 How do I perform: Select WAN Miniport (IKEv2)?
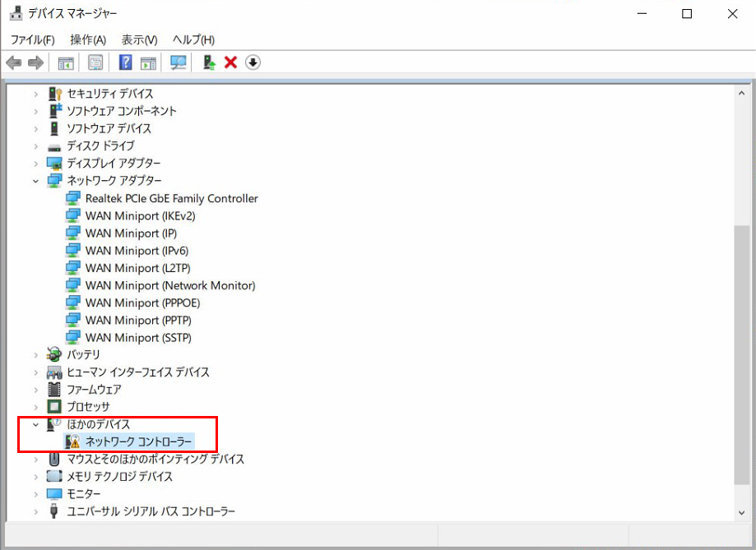tap(141, 216)
